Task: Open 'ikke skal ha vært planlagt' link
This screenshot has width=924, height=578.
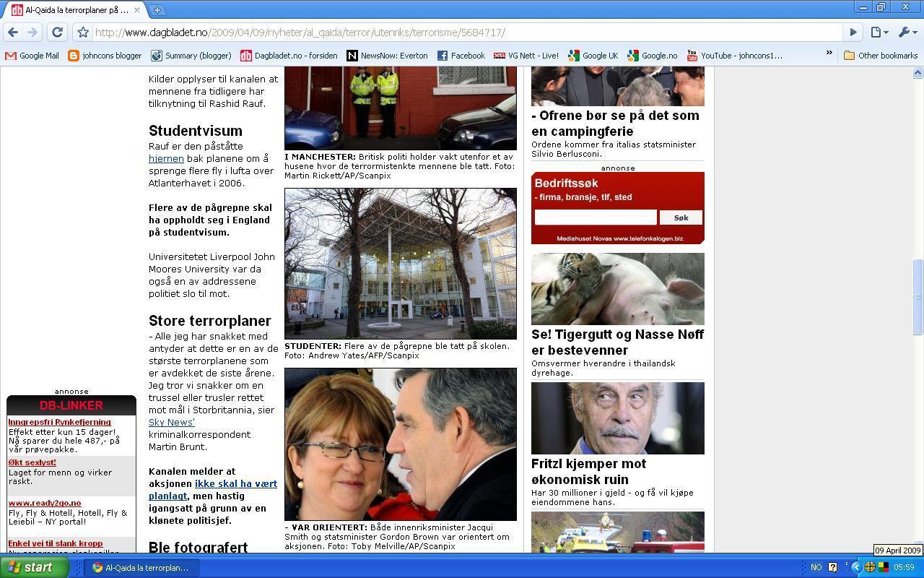Action: pyautogui.click(x=213, y=489)
